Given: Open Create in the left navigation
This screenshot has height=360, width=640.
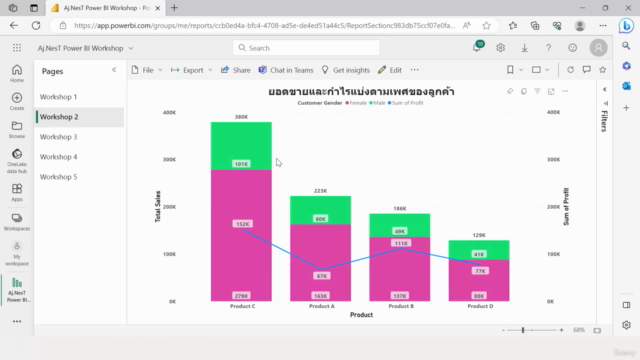Looking at the screenshot, I should coord(17,102).
